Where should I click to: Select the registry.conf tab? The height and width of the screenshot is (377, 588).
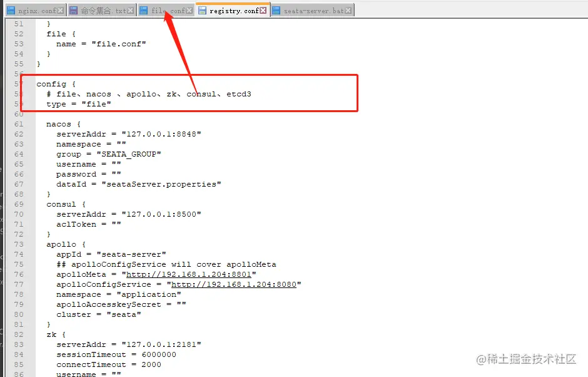click(233, 11)
